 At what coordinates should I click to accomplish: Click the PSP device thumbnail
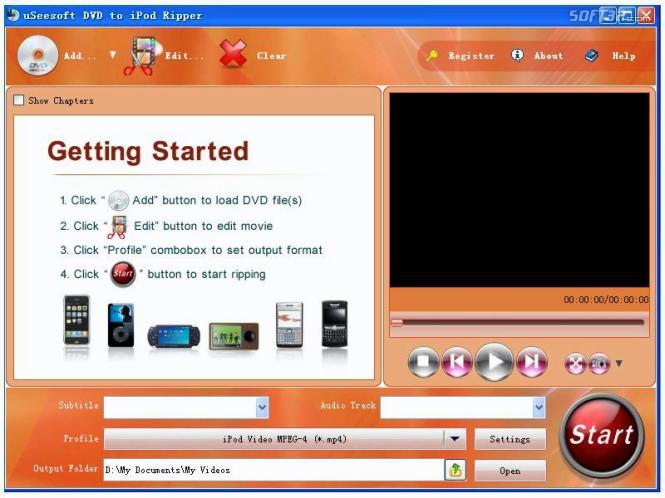click(173, 336)
